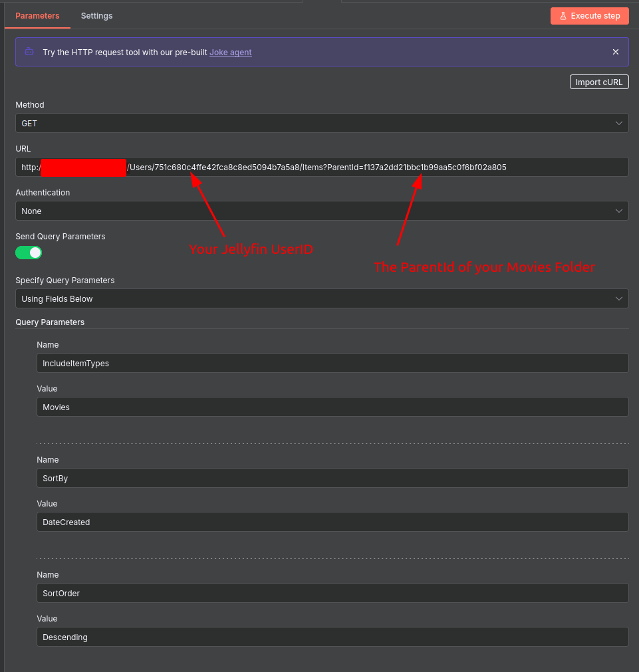Click the Method dropdown chevron arrow

[619, 123]
